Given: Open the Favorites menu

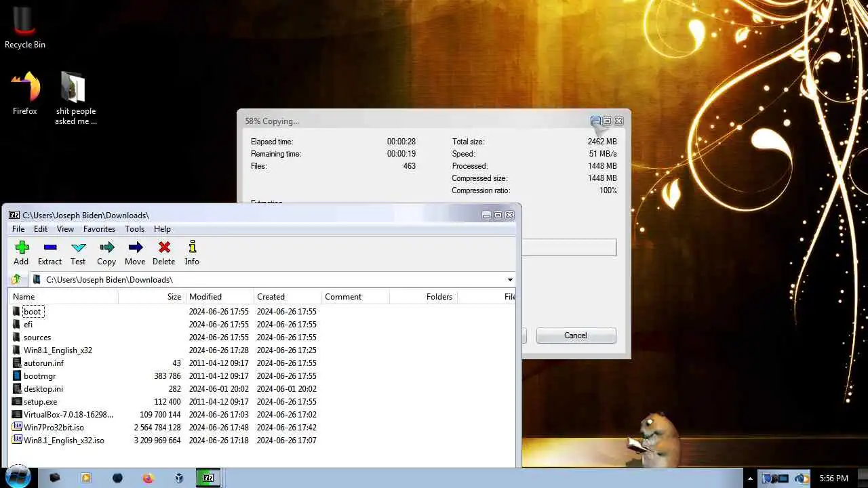Looking at the screenshot, I should (x=99, y=229).
